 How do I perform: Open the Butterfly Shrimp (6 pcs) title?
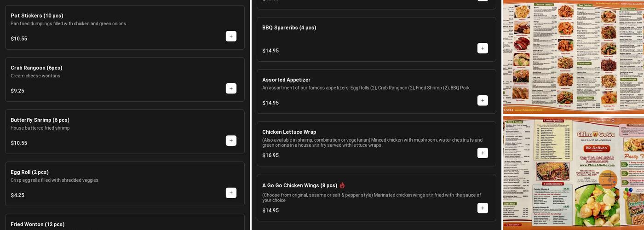(x=40, y=120)
